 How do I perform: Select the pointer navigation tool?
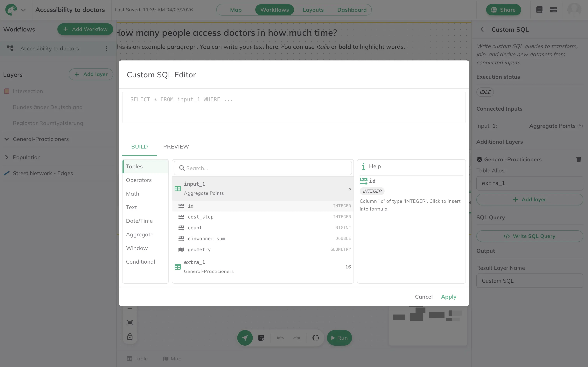pos(245,338)
